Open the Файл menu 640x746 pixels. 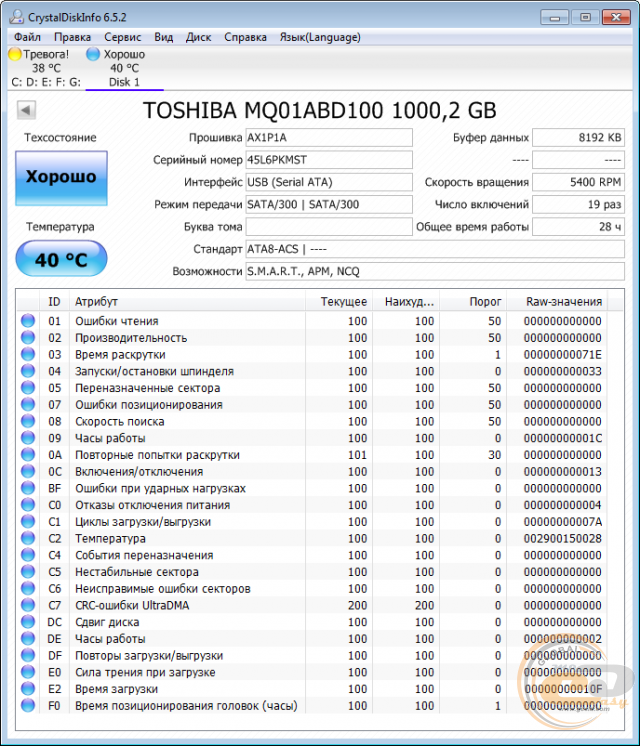pyautogui.click(x=27, y=37)
